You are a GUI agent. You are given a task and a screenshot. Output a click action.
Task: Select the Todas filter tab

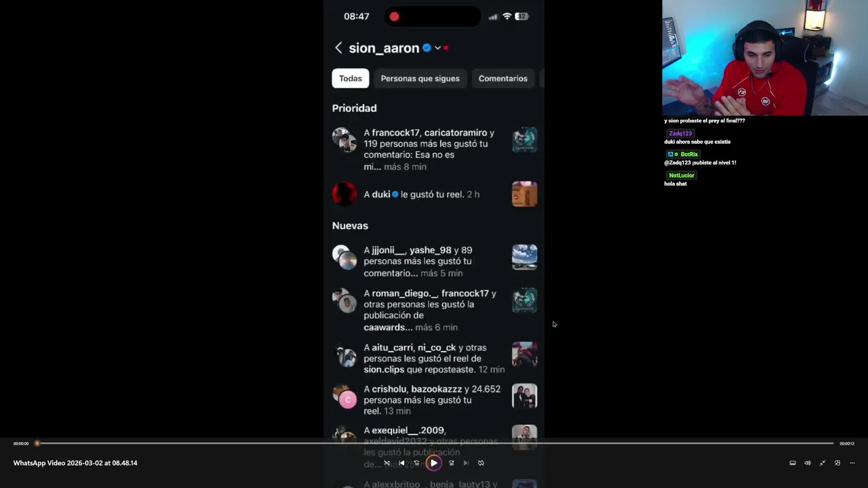click(351, 78)
